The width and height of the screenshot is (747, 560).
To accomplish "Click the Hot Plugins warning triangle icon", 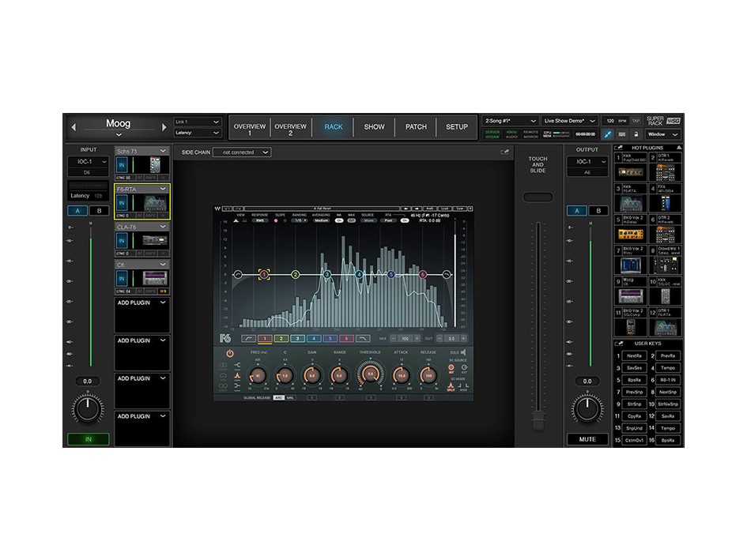I will point(679,148).
